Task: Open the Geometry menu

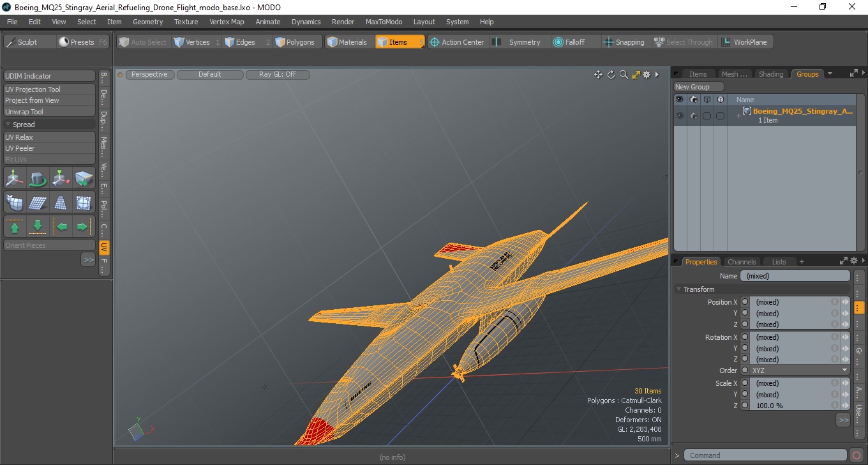Action: point(147,22)
